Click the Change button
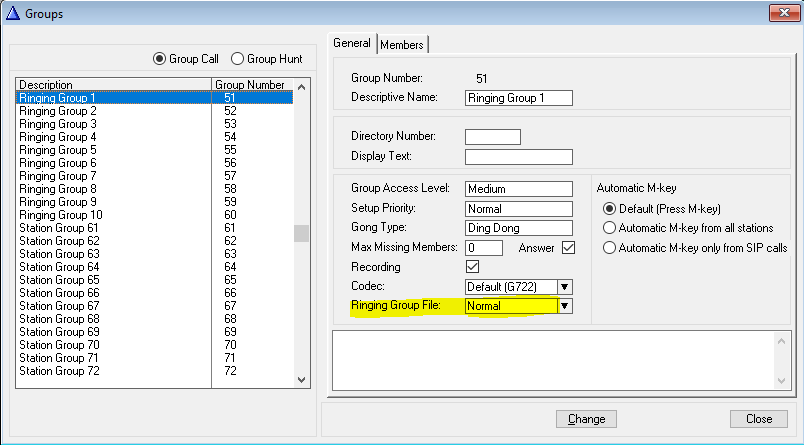 tap(586, 419)
